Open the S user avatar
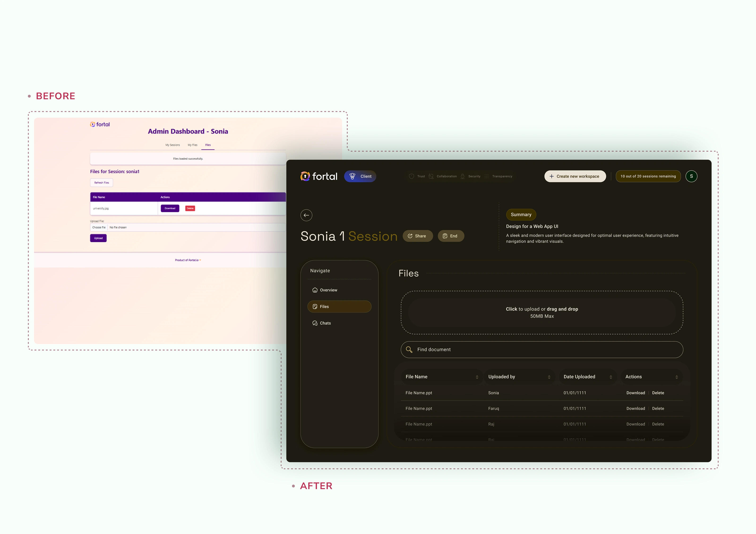The image size is (756, 534). [691, 177]
